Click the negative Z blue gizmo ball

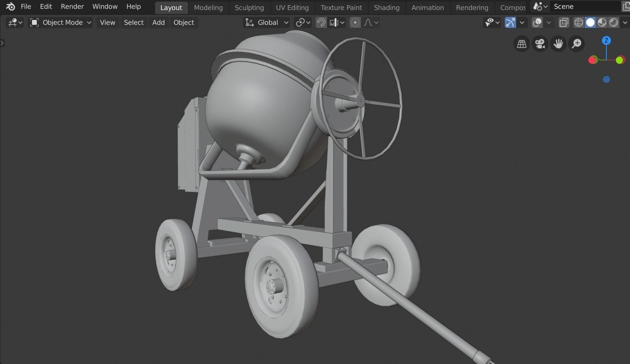(x=606, y=80)
